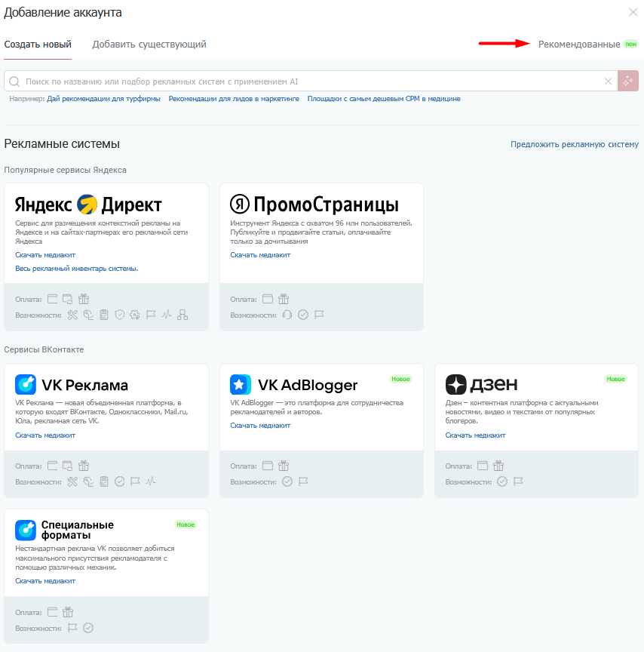Close the Добавление аккаунта dialog
The height and width of the screenshot is (652, 644).
point(633,13)
